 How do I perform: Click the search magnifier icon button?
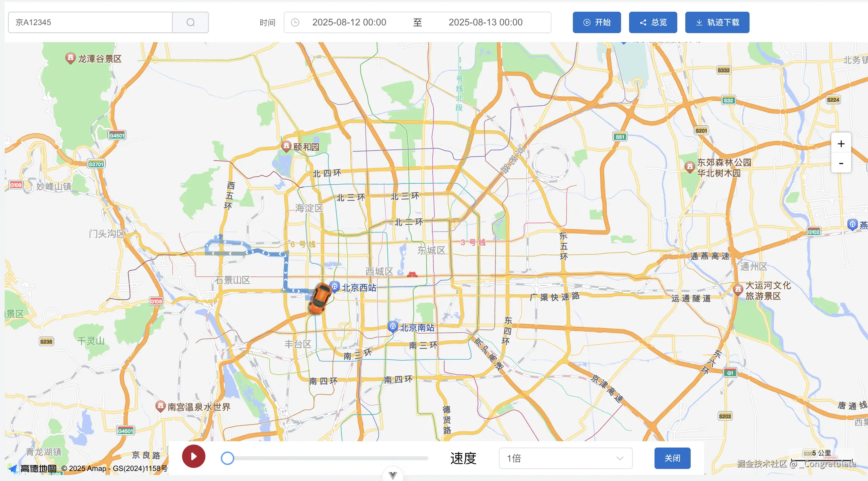click(190, 22)
